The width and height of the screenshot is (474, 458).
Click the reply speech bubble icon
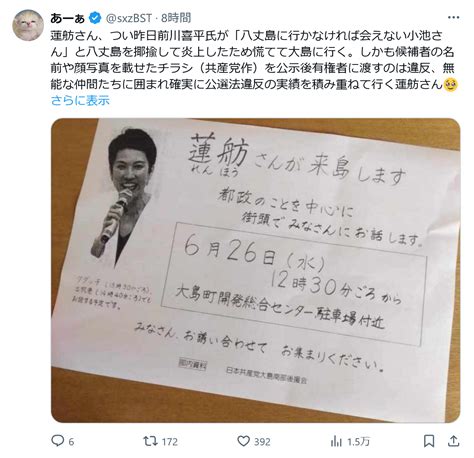click(57, 441)
